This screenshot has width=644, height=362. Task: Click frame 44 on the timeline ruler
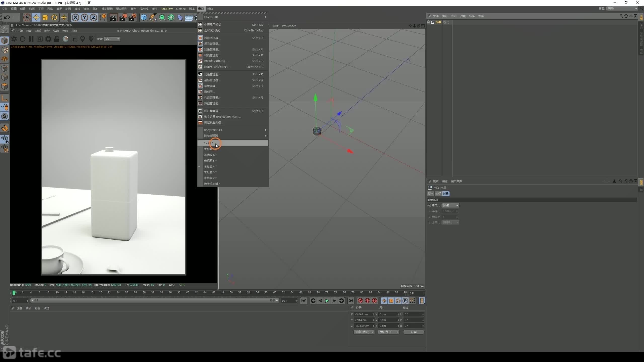tap(205, 293)
